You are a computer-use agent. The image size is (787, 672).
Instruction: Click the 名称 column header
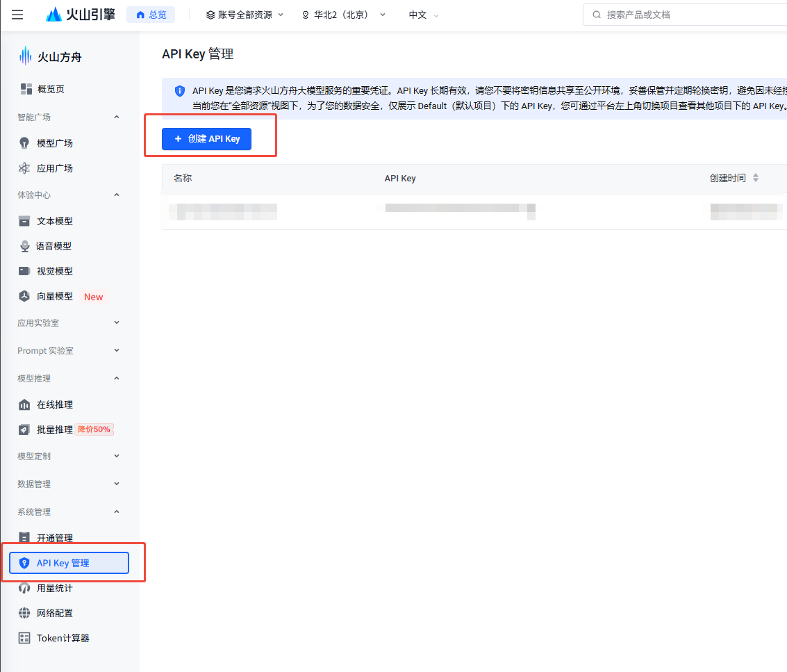click(183, 179)
